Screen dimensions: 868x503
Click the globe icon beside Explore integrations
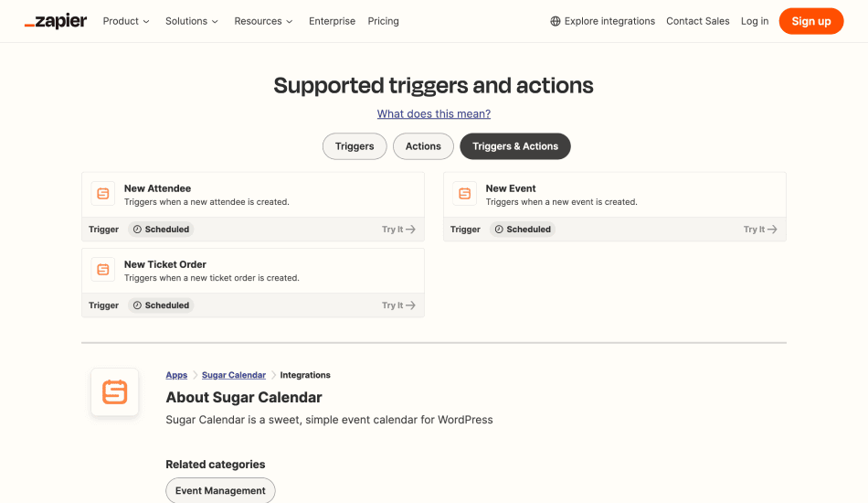(x=556, y=21)
